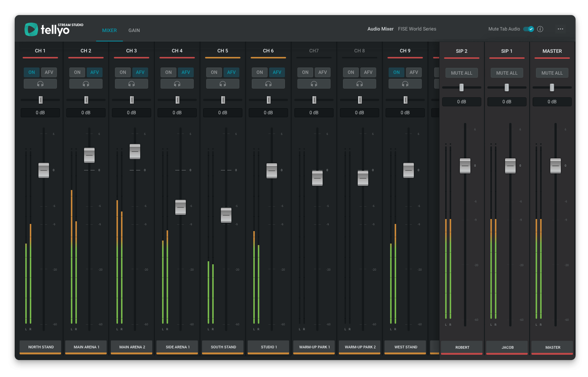The image size is (588, 377).
Task: Select the NORTH STAND channel label
Action: point(41,347)
